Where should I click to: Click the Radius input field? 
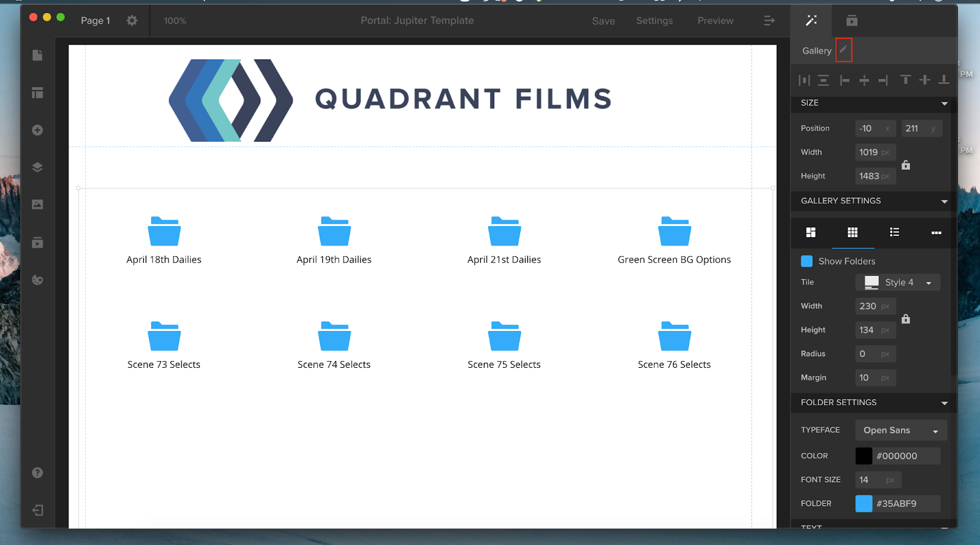coord(876,354)
